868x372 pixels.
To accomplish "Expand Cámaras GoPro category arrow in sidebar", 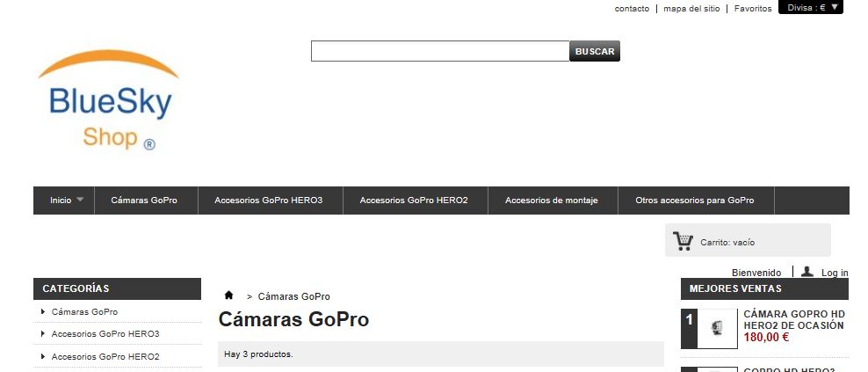I will click(x=43, y=311).
